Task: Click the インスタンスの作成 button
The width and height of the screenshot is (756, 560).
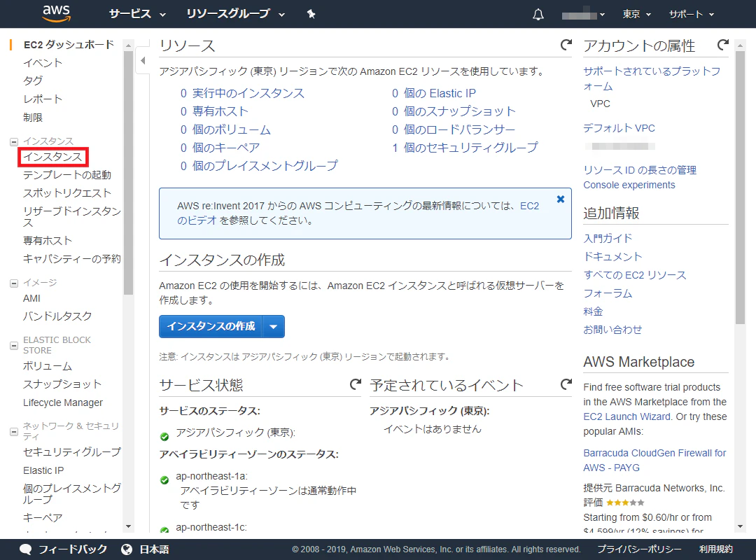Action: (211, 326)
